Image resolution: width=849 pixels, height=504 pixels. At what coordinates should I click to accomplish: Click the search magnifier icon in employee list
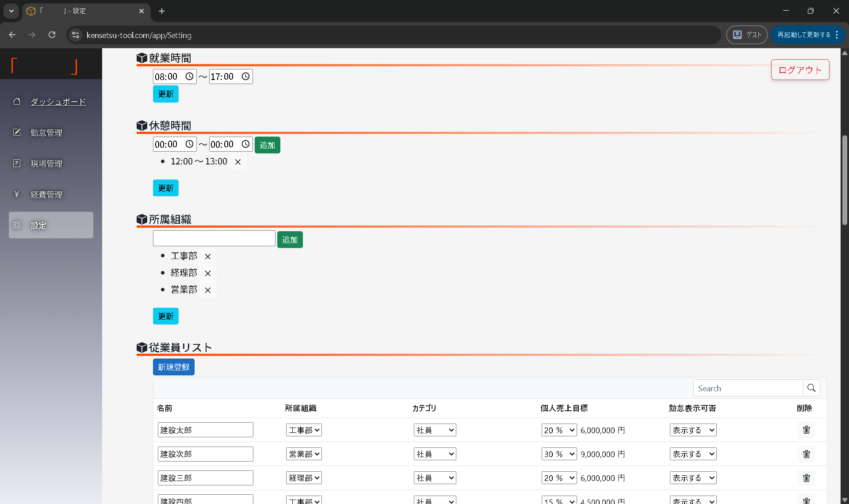tap(811, 388)
